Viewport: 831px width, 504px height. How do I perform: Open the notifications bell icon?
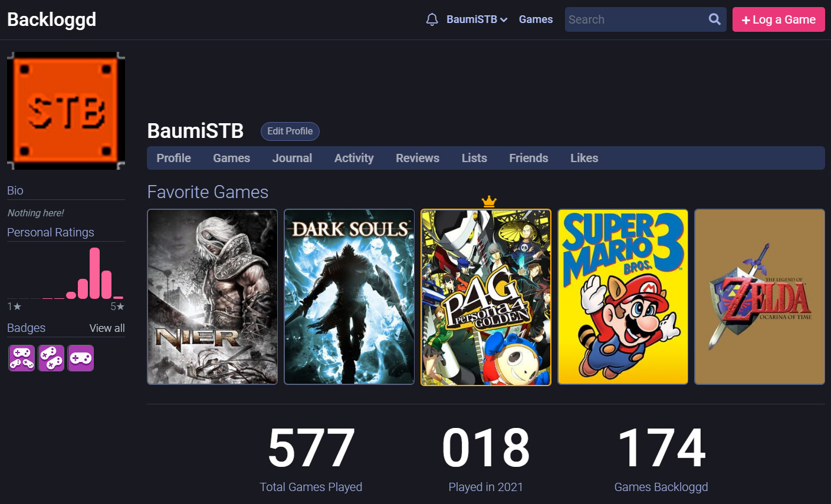432,19
